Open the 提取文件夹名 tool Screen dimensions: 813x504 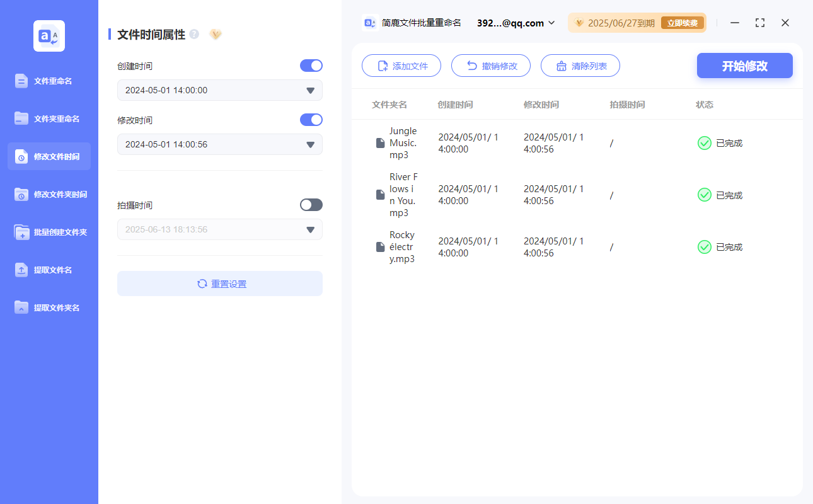click(49, 307)
